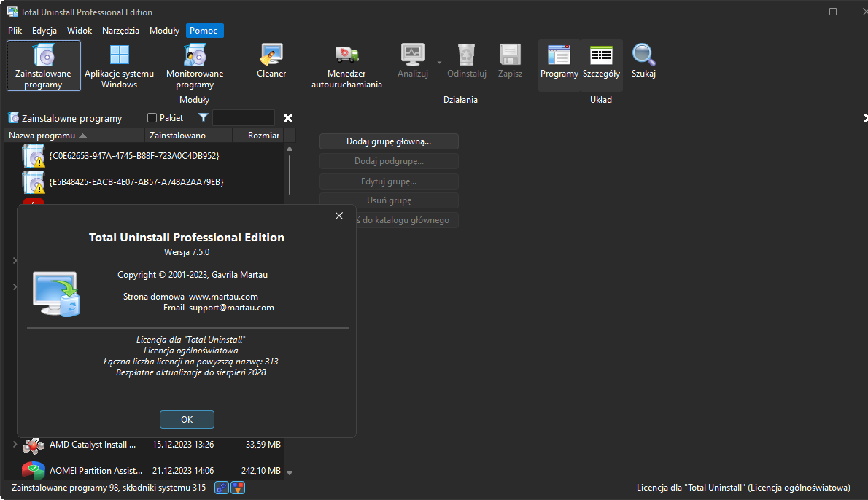
Task: Select {C0E62653-947A-4745-B88F-723A0C4DB952} program icon
Action: [34, 156]
